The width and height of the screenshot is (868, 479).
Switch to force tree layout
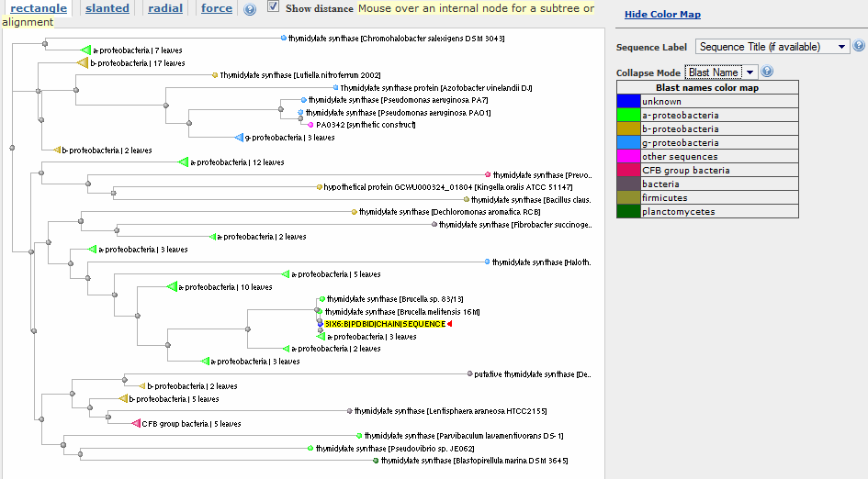point(217,8)
